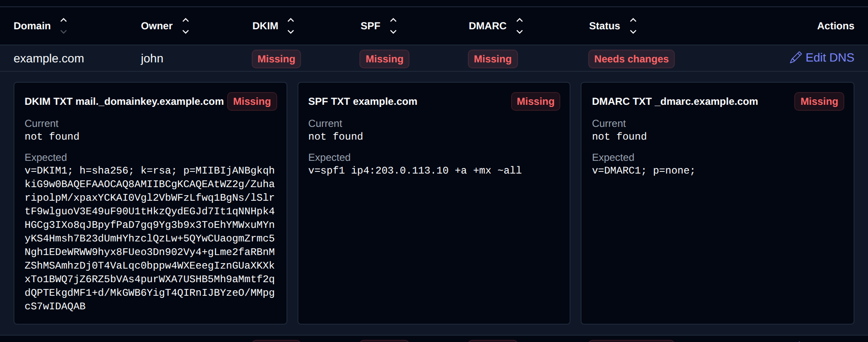Click 'not found' in SPF card
Screen dimensions: 868x342
[336, 137]
